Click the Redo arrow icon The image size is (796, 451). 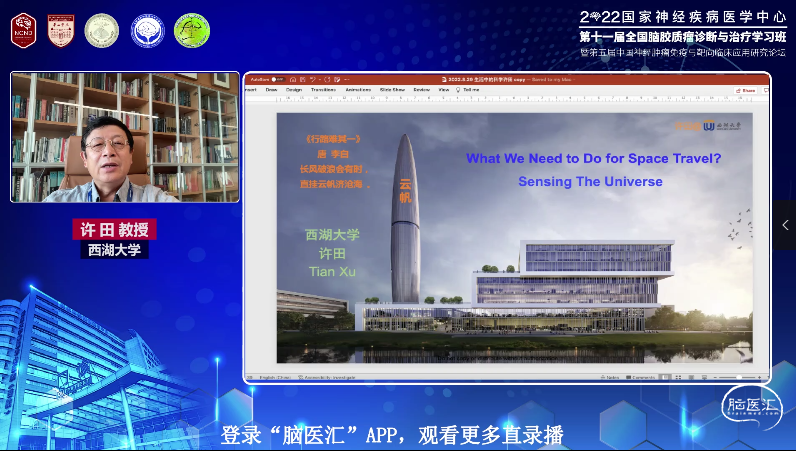(x=327, y=80)
